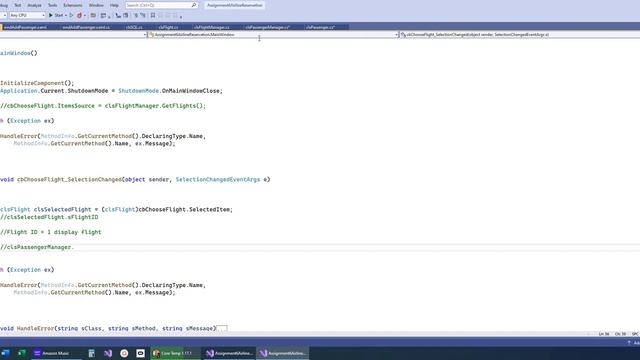Expand collapsed HandleError method ellipsis box
Screen dimensions: 640x360
[x=222, y=328]
